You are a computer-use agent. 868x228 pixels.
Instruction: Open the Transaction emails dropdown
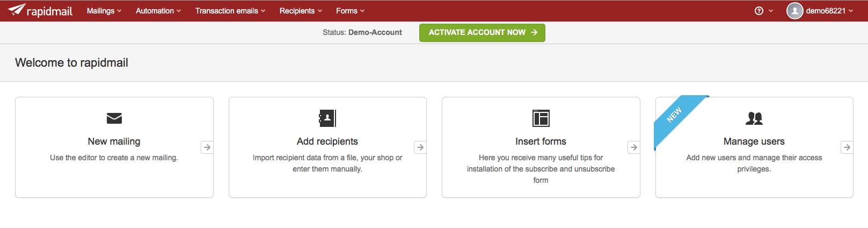pyautogui.click(x=230, y=11)
